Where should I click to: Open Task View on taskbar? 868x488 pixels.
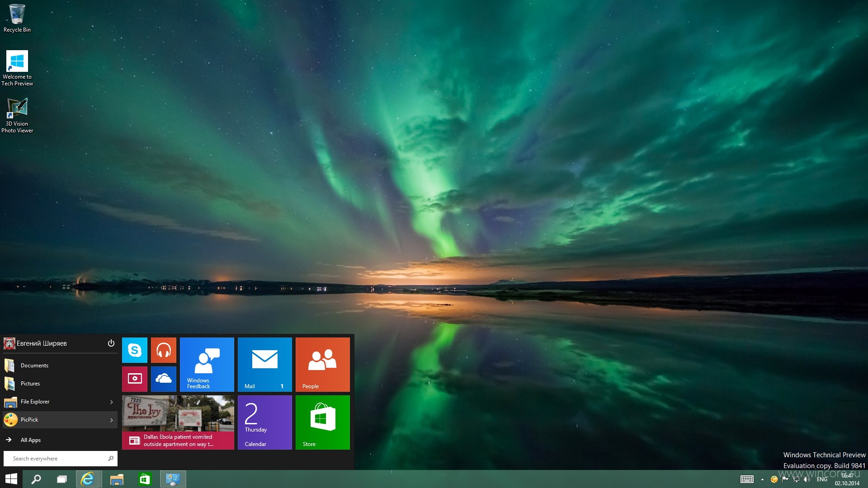click(61, 479)
